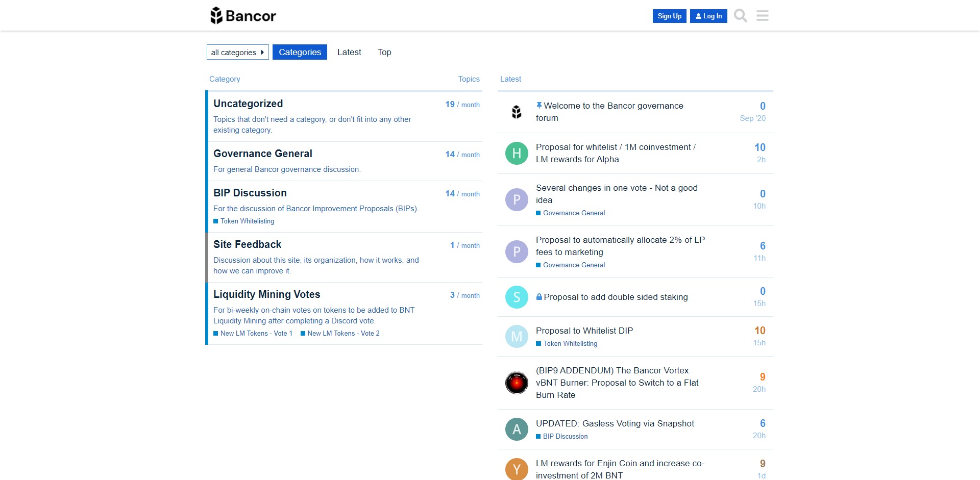
Task: Click reply count 10 for Alpha whitelist proposal
Action: pyautogui.click(x=760, y=147)
